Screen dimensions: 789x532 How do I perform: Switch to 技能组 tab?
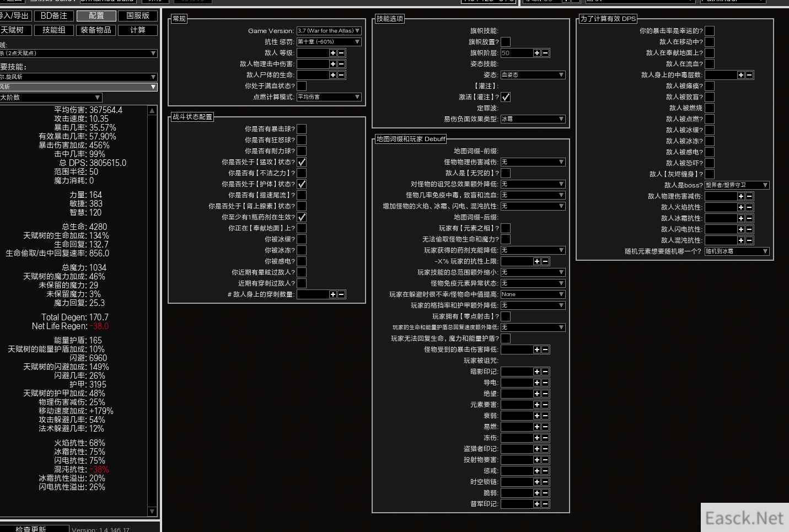pos(54,30)
